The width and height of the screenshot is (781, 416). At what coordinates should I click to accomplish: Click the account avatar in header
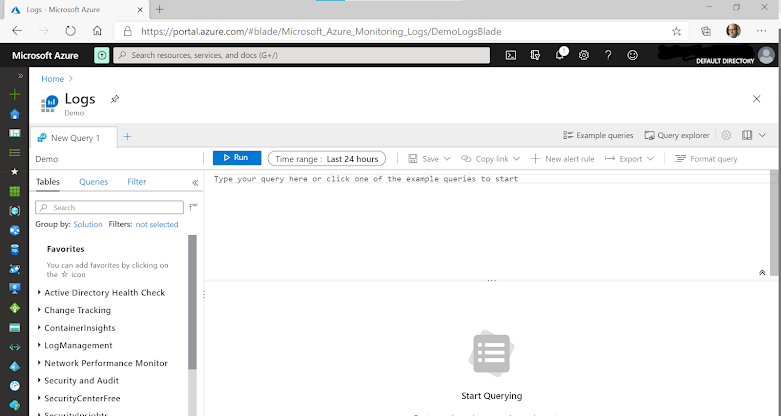[x=767, y=55]
